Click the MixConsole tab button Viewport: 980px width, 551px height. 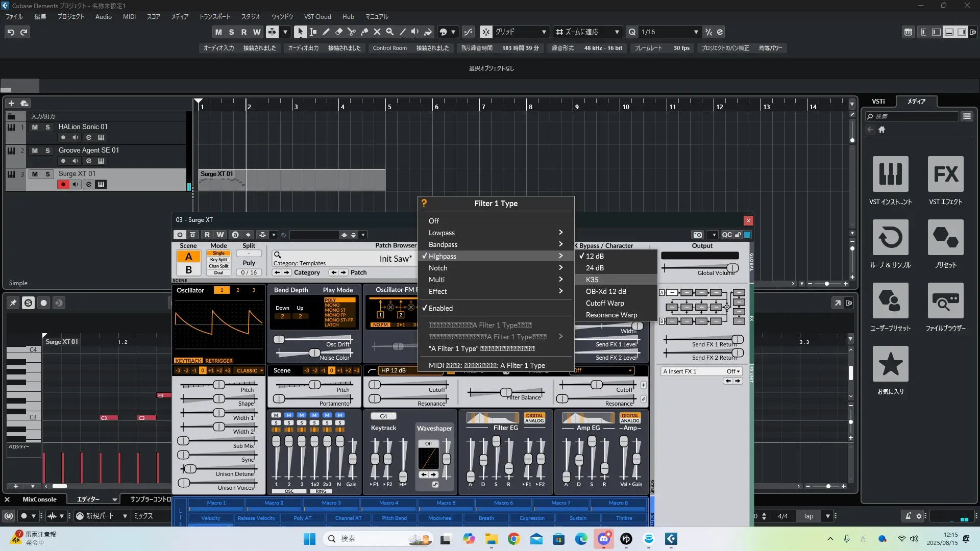click(39, 499)
